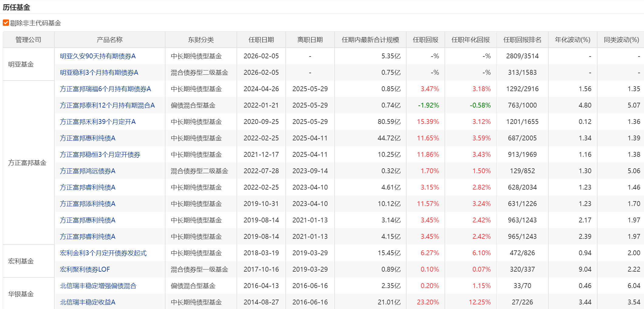The height and width of the screenshot is (309, 644).
Task: Click the 15.45亿 scale value
Action: 389,253
